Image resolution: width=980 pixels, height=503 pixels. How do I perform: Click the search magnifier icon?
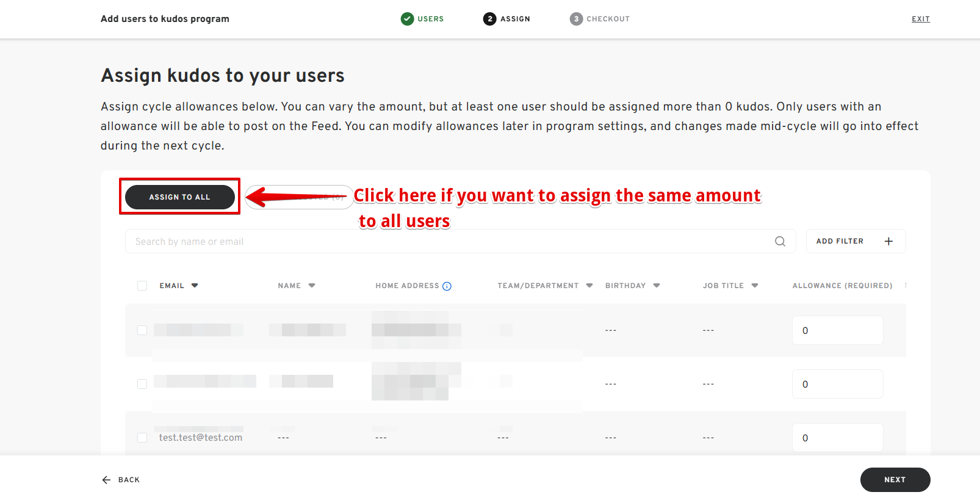(780, 241)
